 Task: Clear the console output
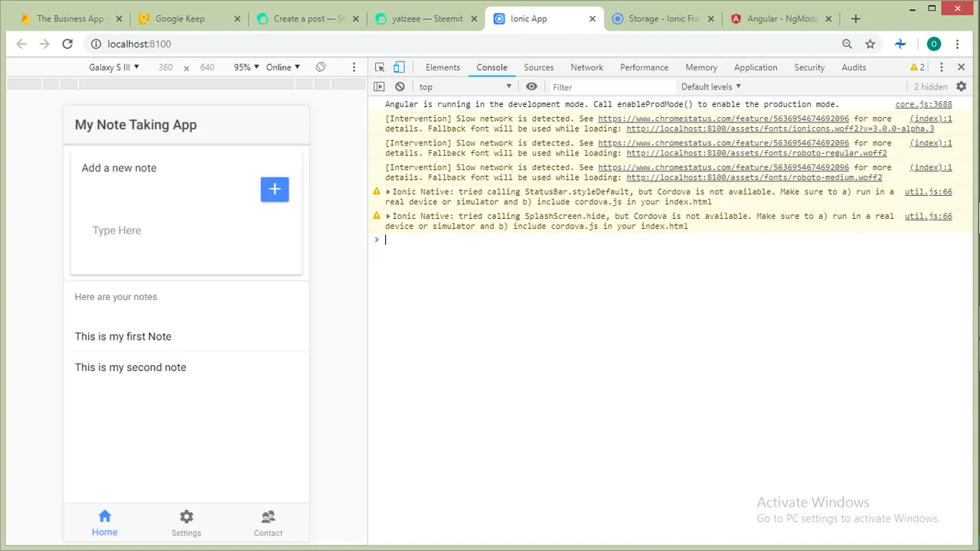pyautogui.click(x=400, y=87)
